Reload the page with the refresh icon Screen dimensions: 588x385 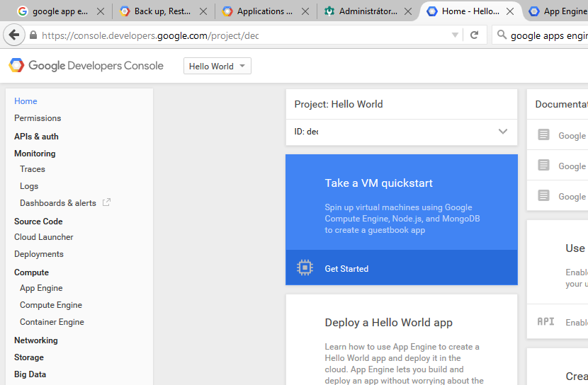(x=475, y=35)
